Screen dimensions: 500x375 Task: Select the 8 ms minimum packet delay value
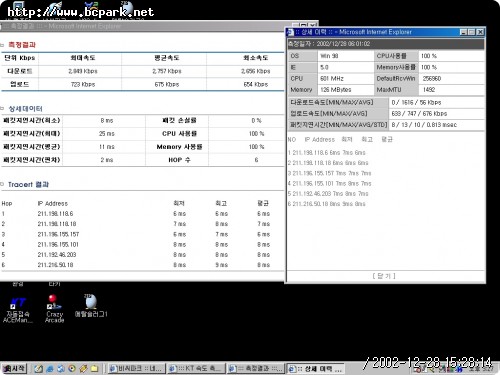click(x=107, y=120)
